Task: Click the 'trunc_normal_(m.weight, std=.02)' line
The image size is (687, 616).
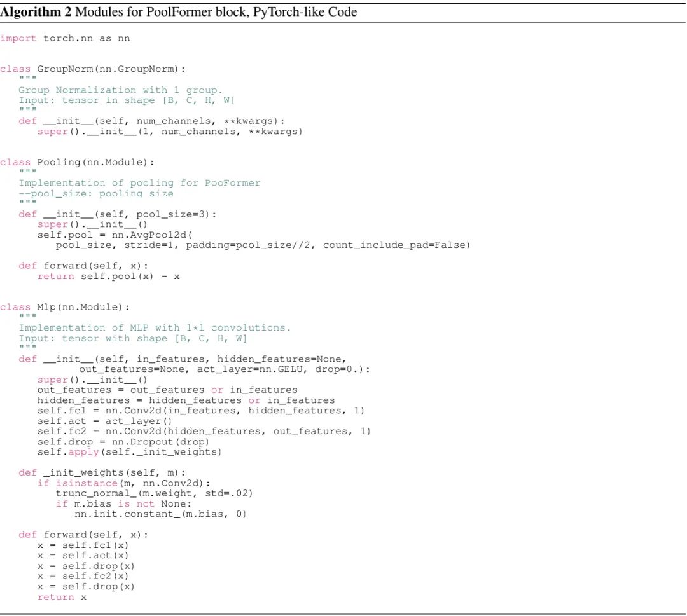Action: click(x=154, y=493)
